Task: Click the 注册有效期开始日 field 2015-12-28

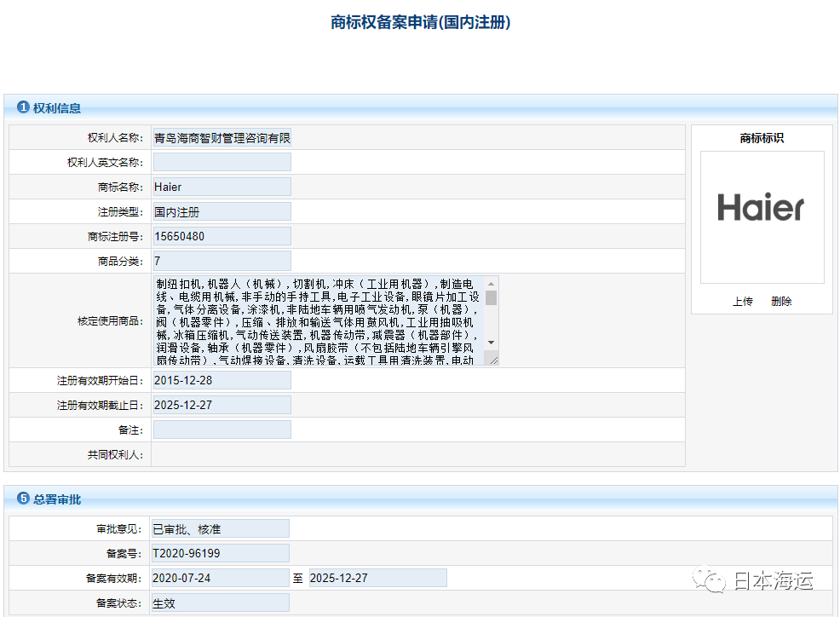Action: point(222,380)
